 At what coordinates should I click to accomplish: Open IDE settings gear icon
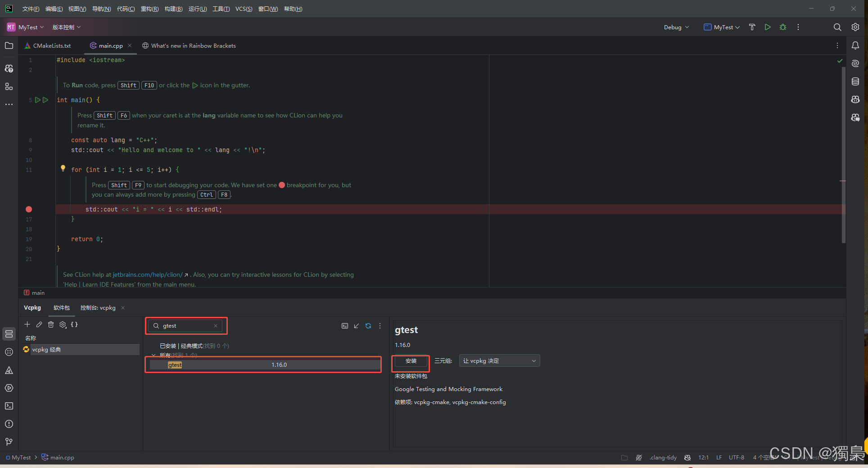[855, 27]
